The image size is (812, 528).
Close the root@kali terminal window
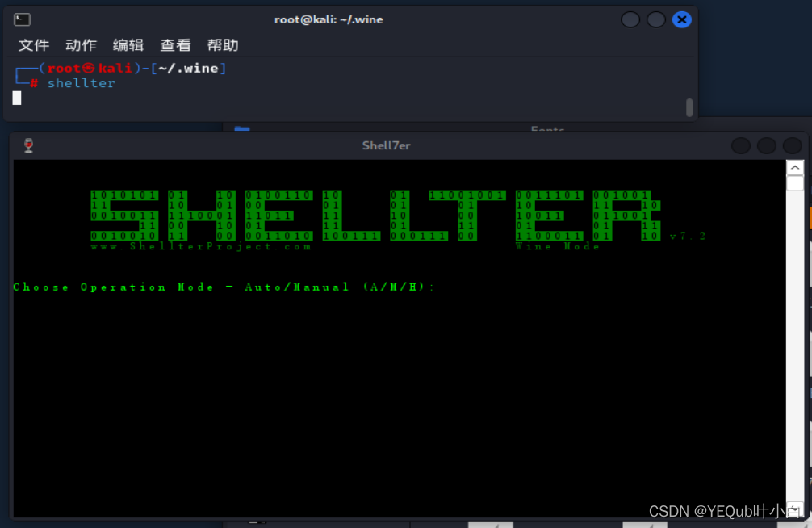click(x=681, y=19)
